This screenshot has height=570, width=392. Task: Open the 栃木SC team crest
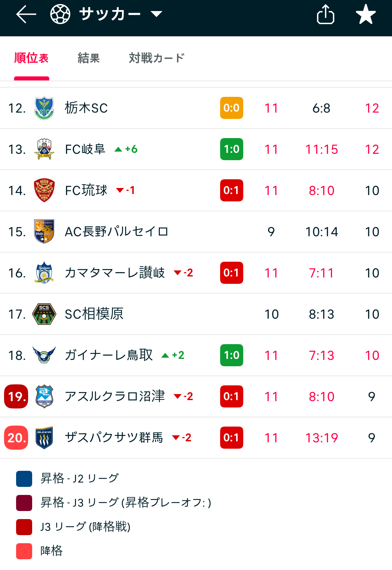[44, 108]
